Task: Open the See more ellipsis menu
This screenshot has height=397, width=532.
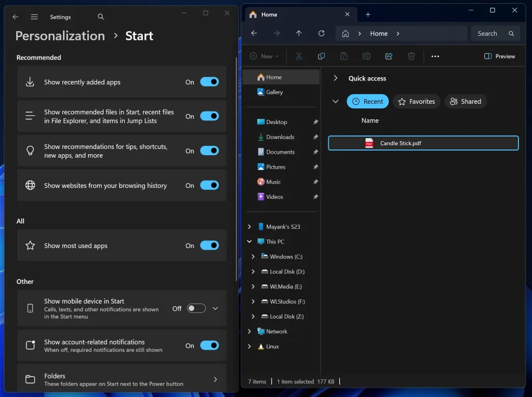Action: (x=435, y=56)
